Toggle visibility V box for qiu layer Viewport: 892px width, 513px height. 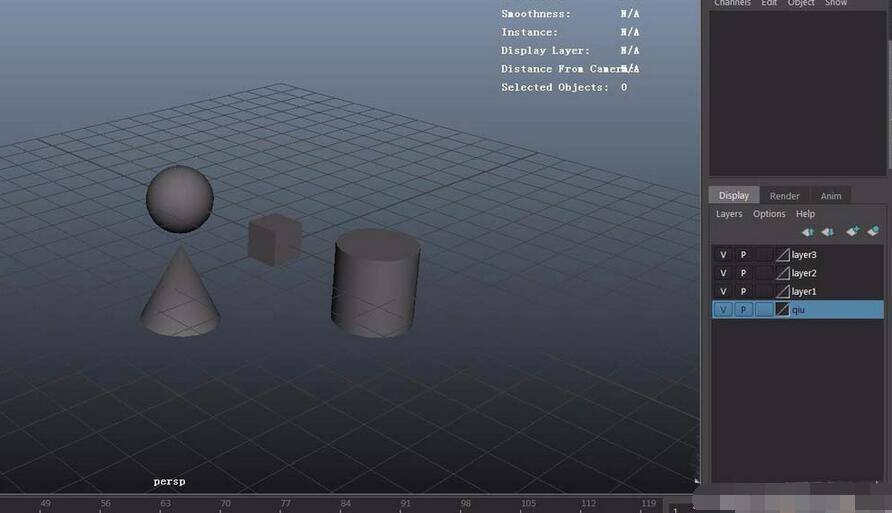[x=723, y=310]
